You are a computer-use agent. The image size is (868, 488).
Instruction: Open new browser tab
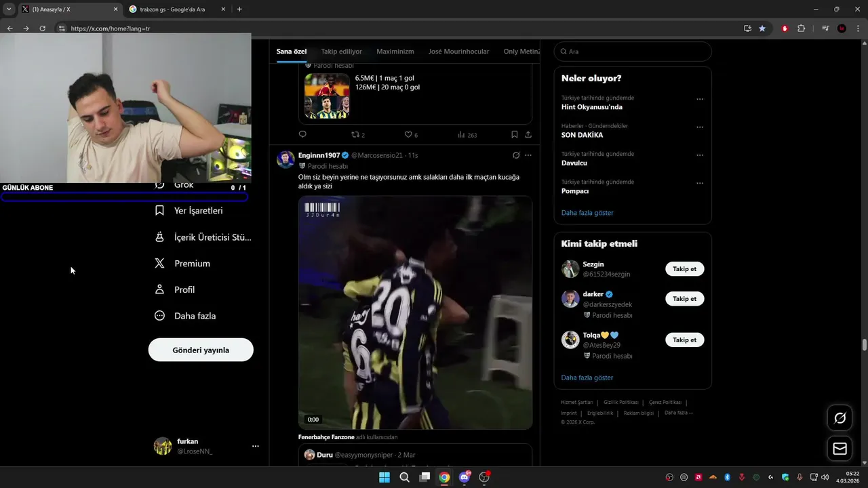coord(239,9)
